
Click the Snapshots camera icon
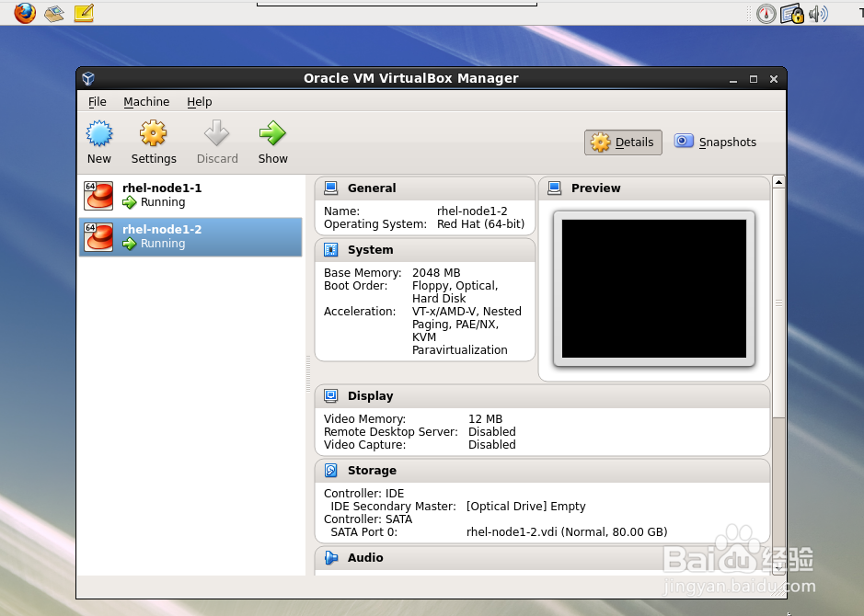click(684, 141)
